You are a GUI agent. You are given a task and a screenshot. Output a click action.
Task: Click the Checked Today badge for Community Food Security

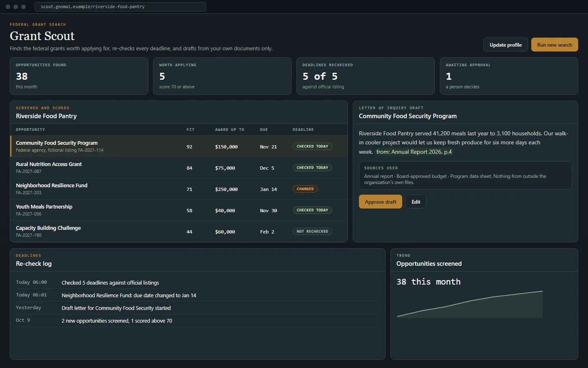click(x=312, y=146)
